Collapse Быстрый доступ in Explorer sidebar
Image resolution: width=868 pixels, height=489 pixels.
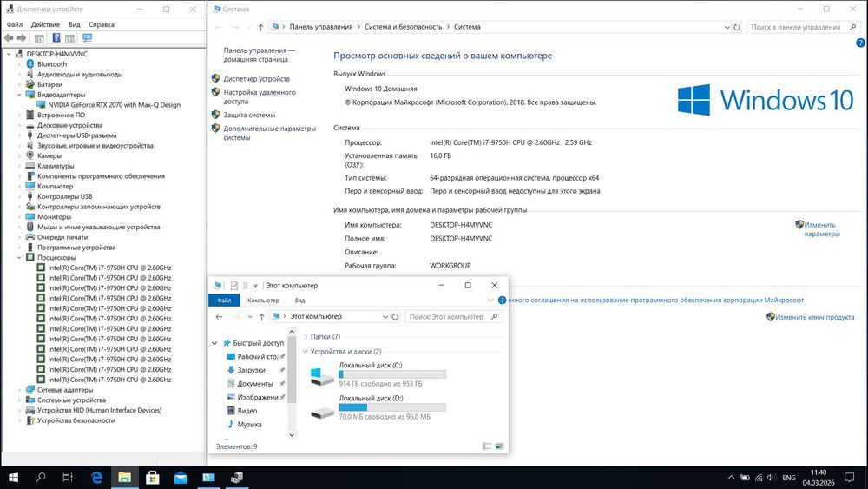[x=214, y=343]
